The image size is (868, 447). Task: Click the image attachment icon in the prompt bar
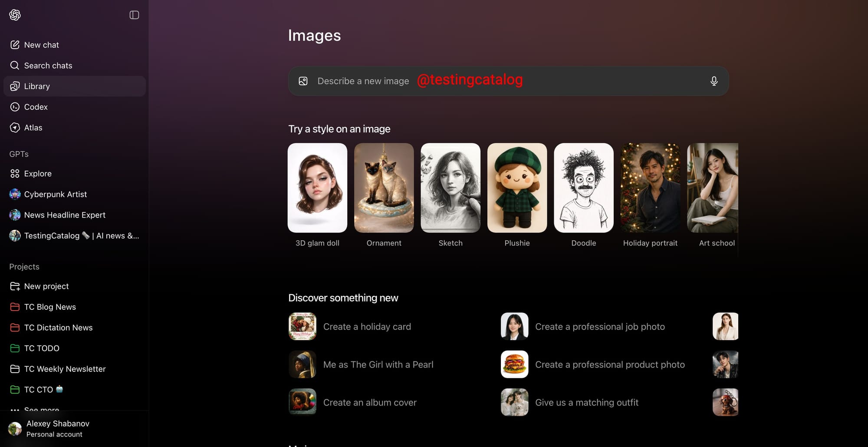(303, 81)
